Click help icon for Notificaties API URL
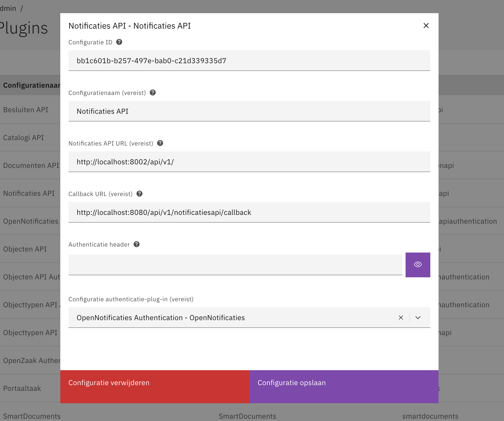This screenshot has height=421, width=504. coord(160,143)
